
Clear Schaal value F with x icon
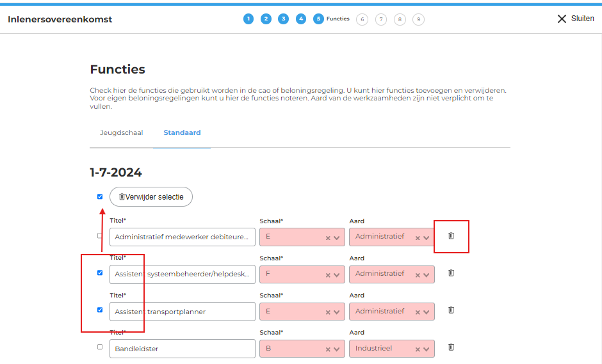[328, 275]
